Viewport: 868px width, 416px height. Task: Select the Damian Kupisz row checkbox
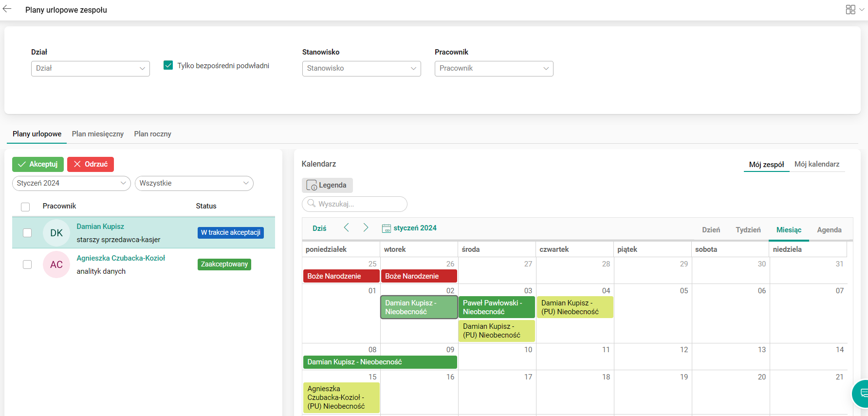pyautogui.click(x=27, y=233)
